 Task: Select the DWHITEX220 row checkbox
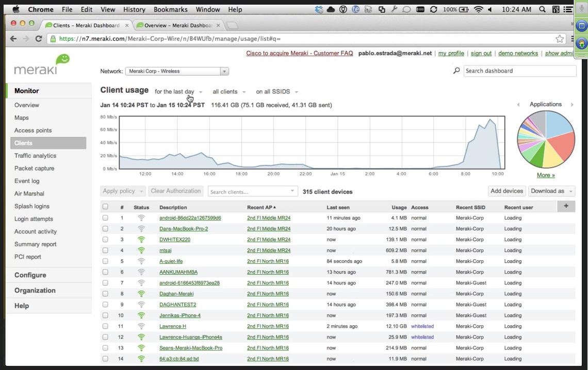(x=105, y=239)
